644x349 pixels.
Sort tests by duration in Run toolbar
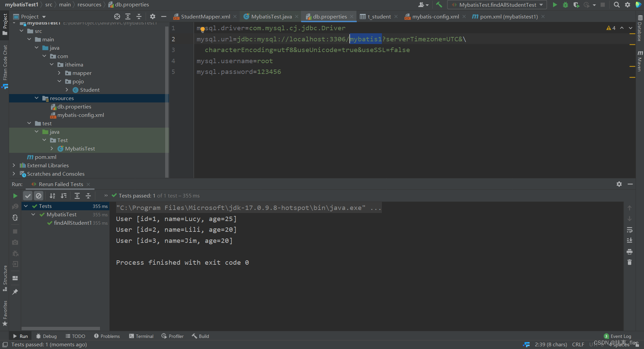click(x=63, y=196)
